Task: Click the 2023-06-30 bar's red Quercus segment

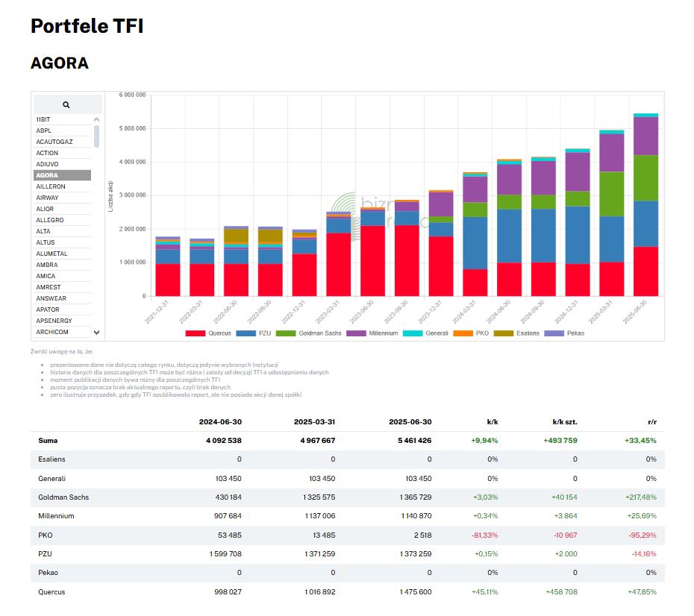Action: pyautogui.click(x=372, y=261)
